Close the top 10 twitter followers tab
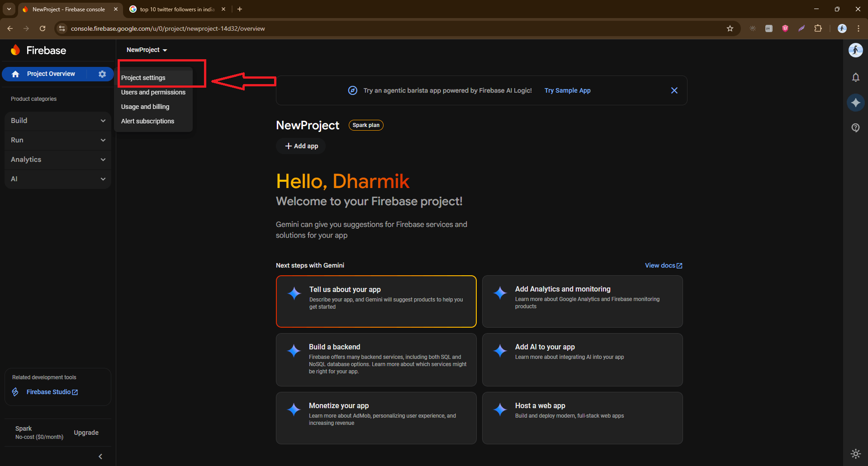The image size is (868, 466). (x=223, y=9)
